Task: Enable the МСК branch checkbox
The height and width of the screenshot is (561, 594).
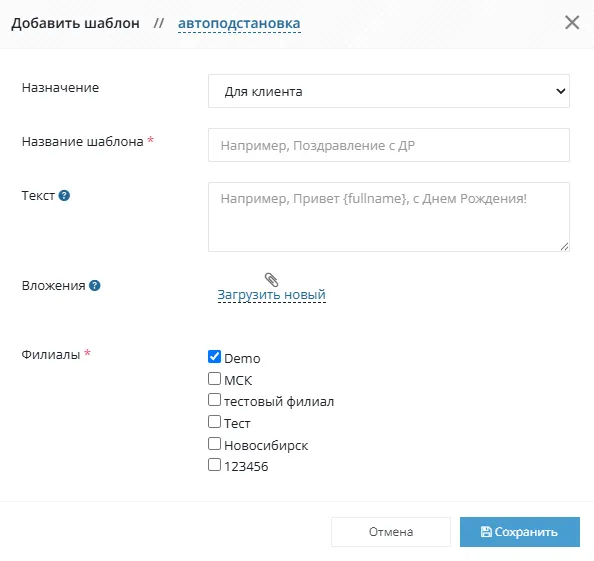Action: point(214,378)
